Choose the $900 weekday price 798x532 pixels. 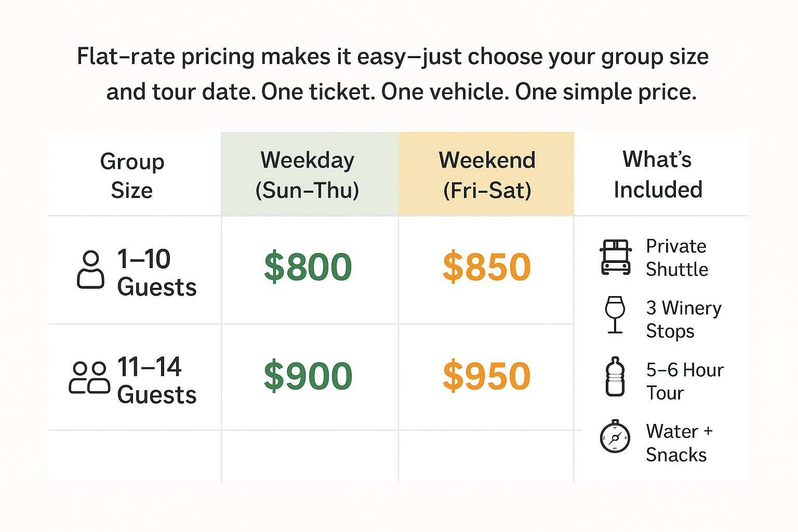tap(308, 376)
